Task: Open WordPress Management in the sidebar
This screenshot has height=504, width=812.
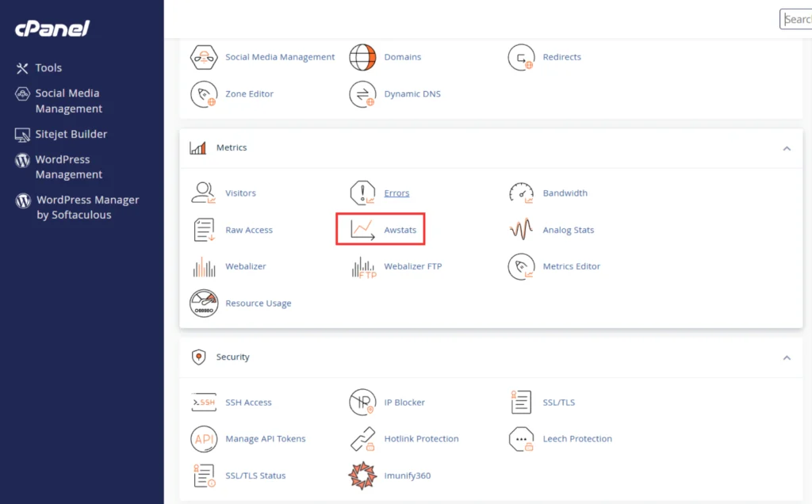Action: 68,167
